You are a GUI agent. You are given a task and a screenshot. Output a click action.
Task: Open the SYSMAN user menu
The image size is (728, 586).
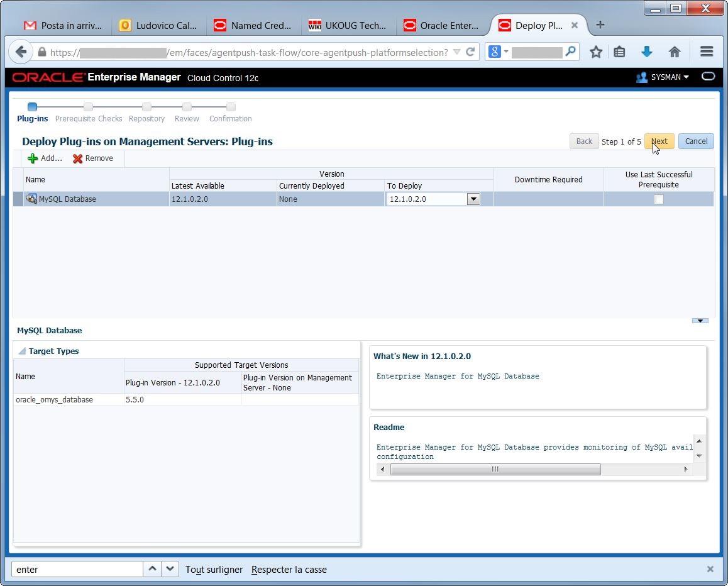pyautogui.click(x=663, y=77)
